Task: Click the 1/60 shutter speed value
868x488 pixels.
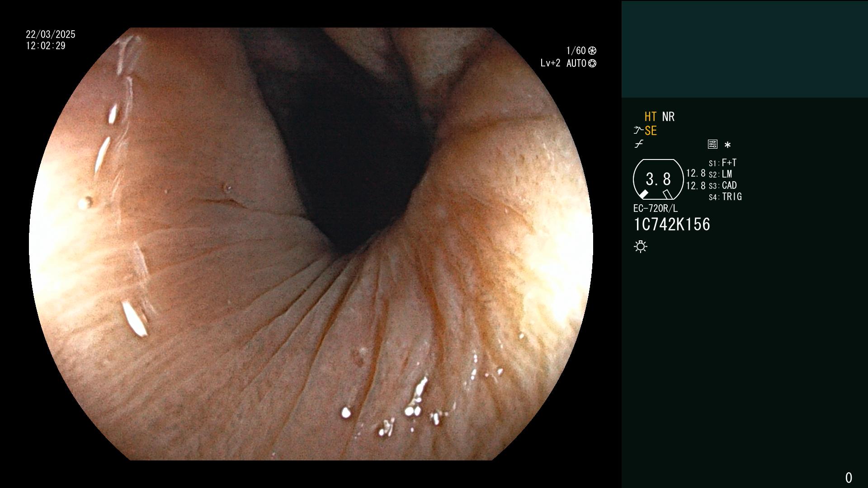Action: coord(576,51)
